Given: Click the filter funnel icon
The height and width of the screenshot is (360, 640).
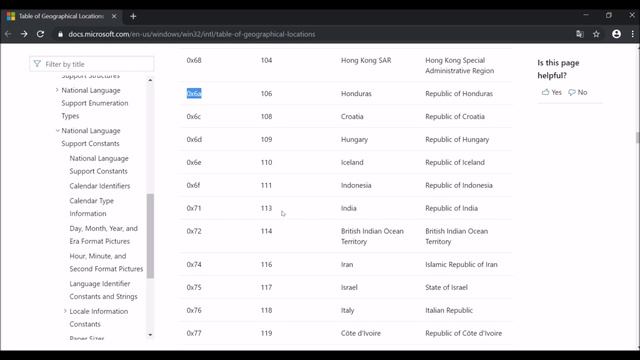Looking at the screenshot, I should click(x=37, y=64).
